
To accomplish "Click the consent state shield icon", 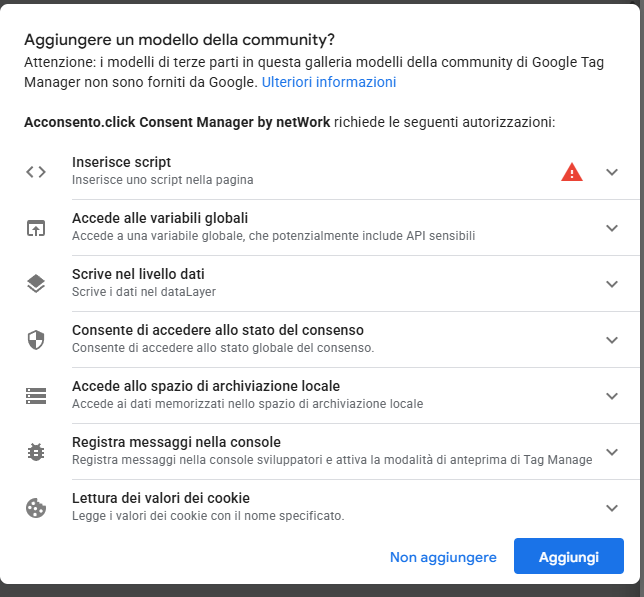I will 36,340.
